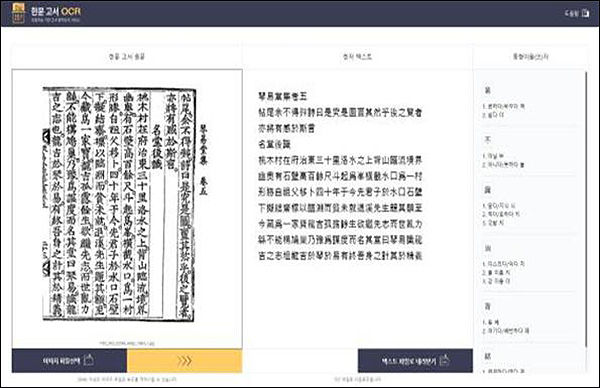This screenshot has height=388, width=600.
Task: Click the OCR app logo icon
Action: point(18,13)
